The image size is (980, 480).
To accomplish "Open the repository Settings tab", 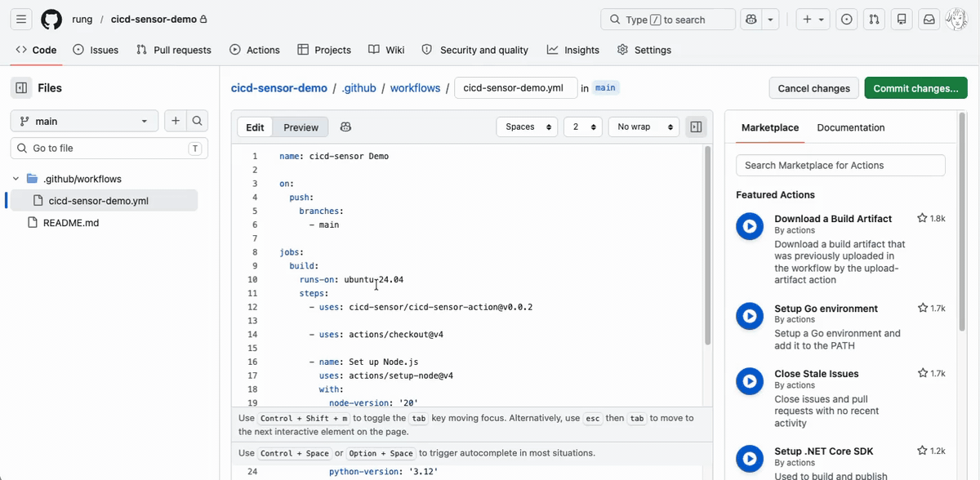I will click(x=644, y=50).
